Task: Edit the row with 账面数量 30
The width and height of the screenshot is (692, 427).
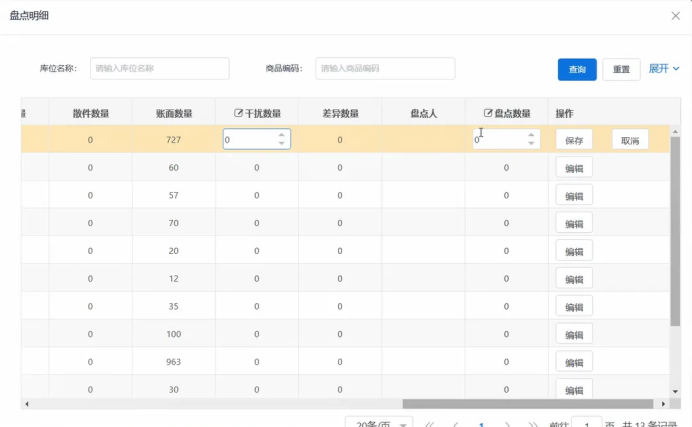Action: click(574, 389)
